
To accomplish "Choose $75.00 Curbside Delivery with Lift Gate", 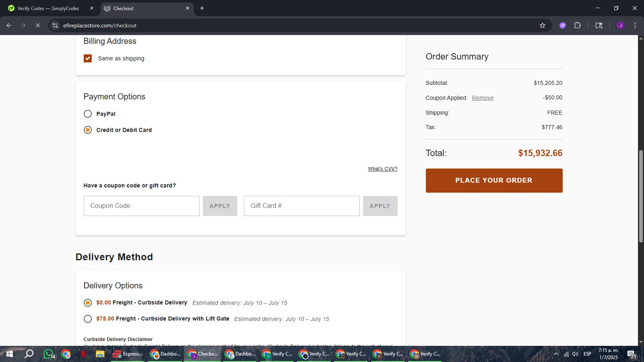I will point(88,319).
